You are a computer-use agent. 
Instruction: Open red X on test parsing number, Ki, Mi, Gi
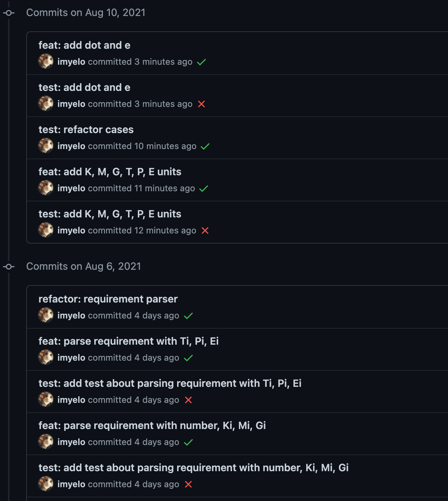point(188,484)
